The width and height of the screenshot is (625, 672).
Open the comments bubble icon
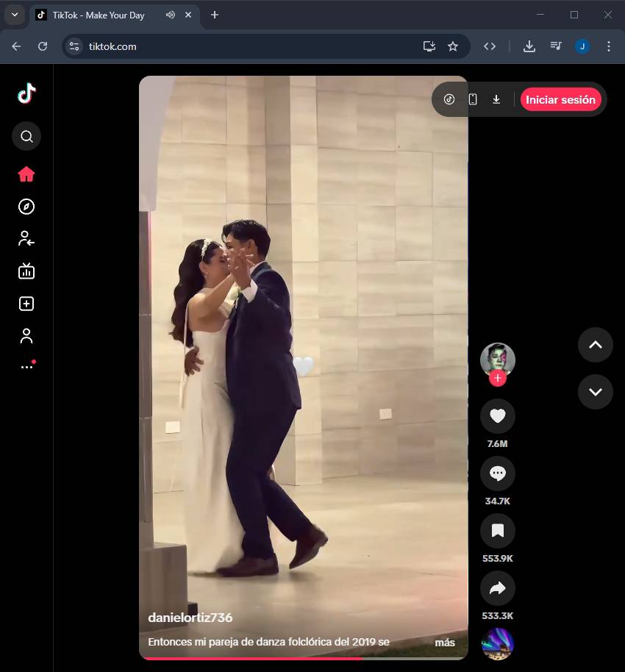click(497, 474)
